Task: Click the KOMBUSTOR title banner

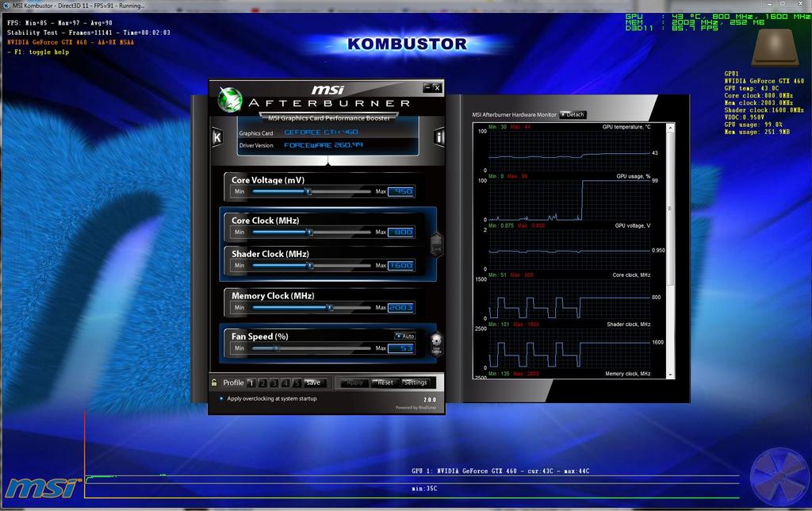Action: coord(407,44)
